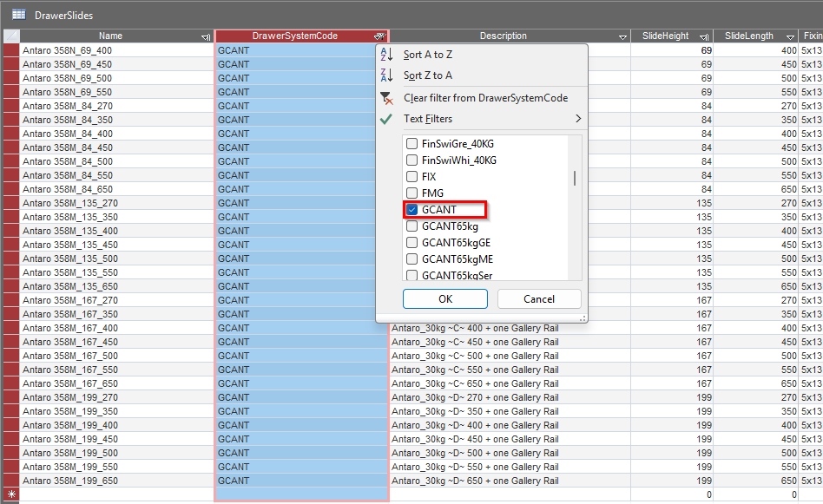The image size is (823, 504).
Task: Click the new record asterisk row selector
Action: (x=11, y=494)
